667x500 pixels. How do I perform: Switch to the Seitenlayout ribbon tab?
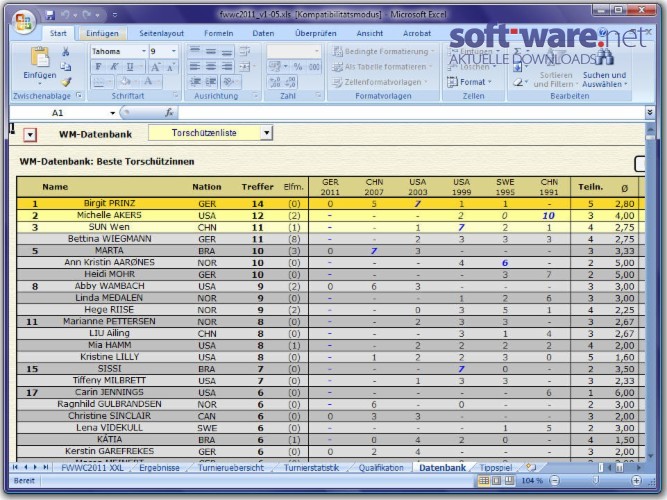click(x=162, y=33)
